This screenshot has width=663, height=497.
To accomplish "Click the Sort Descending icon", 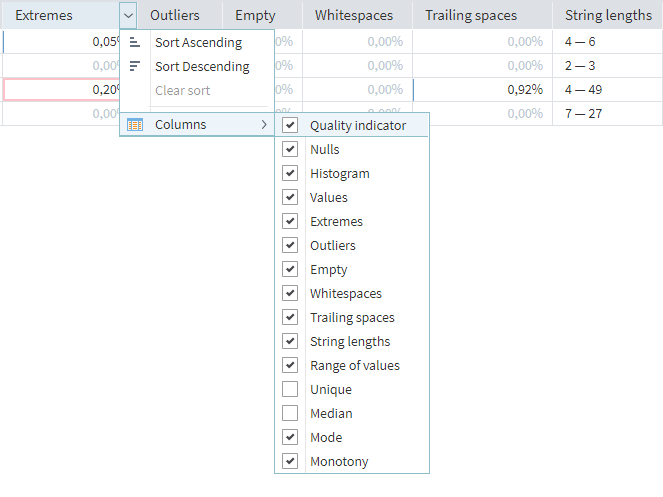I will (134, 66).
